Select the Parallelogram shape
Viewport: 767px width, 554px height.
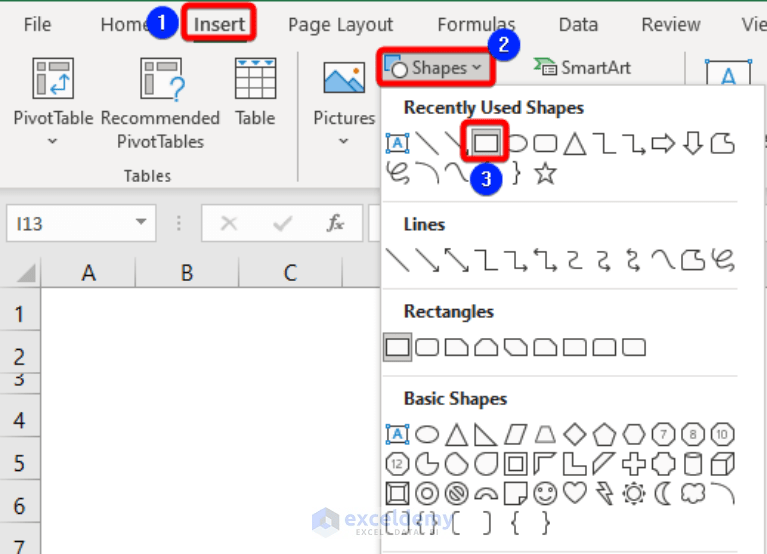(x=516, y=434)
